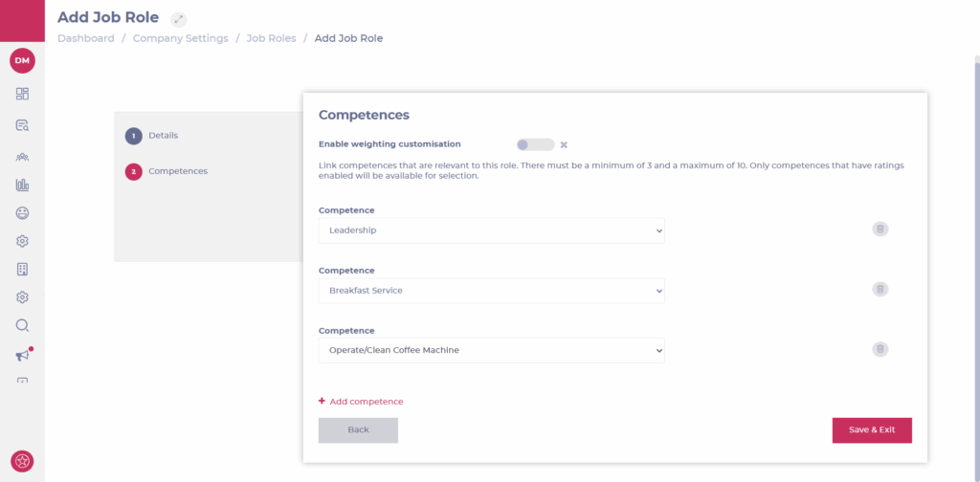Click the smiley face icon in sidebar
Screen dimensions: 980x482
tap(23, 213)
